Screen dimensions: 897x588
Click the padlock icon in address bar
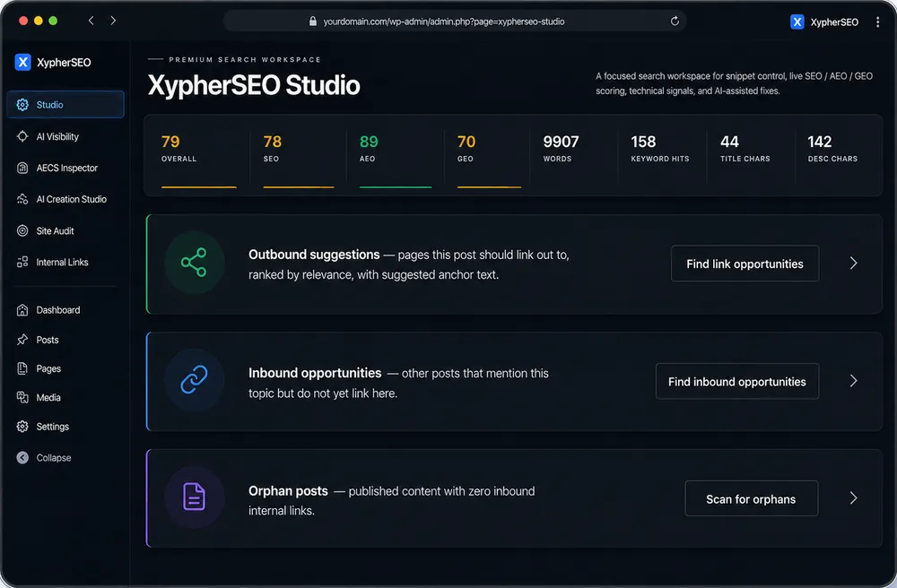point(313,22)
